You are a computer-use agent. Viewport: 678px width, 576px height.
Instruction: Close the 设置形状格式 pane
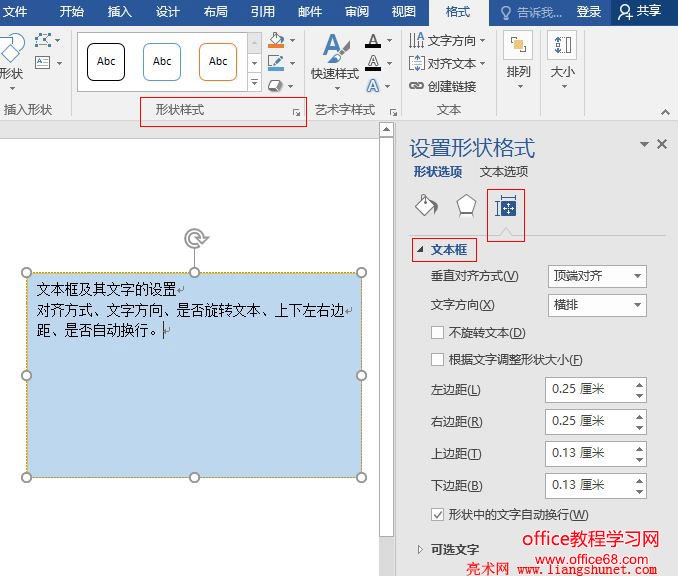pyautogui.click(x=662, y=144)
